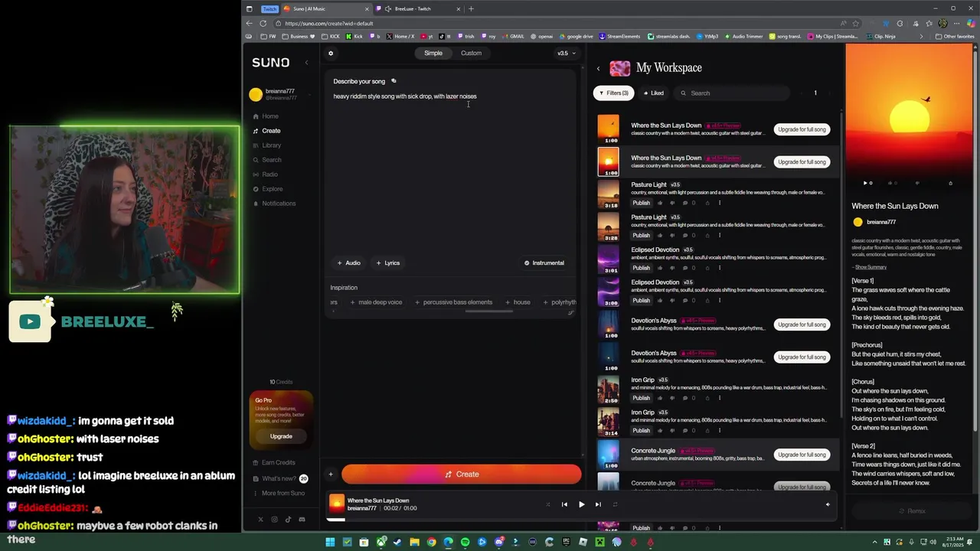Switch to Custom creation mode

471,54
